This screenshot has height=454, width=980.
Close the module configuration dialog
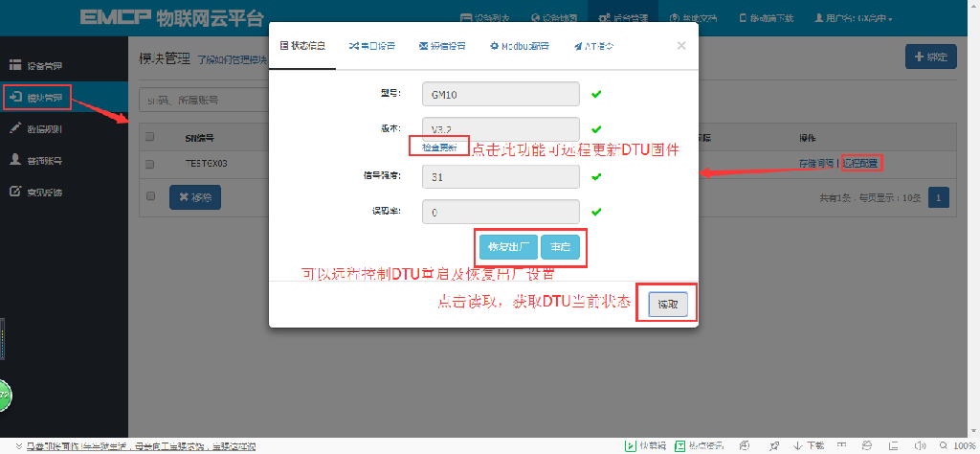click(x=680, y=45)
